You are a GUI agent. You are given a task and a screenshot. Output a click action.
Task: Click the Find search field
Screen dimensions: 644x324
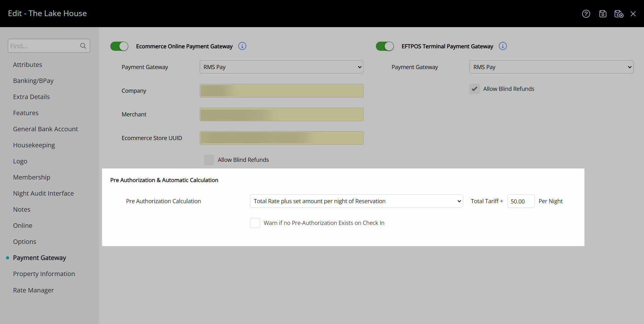49,46
